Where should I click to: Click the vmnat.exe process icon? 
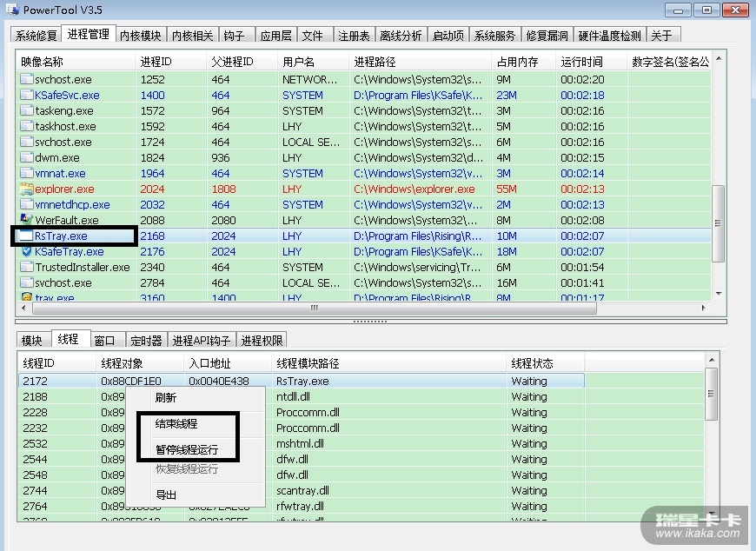pos(27,173)
